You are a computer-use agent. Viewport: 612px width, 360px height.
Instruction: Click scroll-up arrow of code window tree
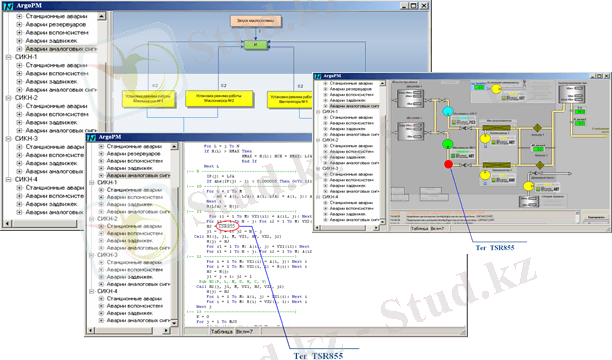pos(174,146)
